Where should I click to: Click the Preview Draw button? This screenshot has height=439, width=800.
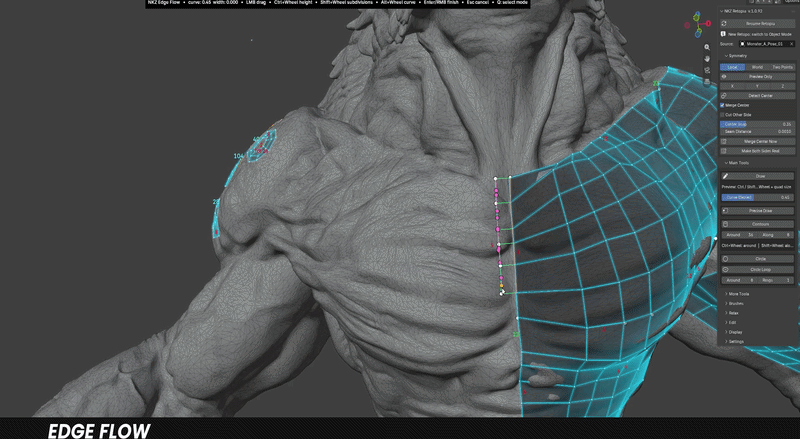758,211
